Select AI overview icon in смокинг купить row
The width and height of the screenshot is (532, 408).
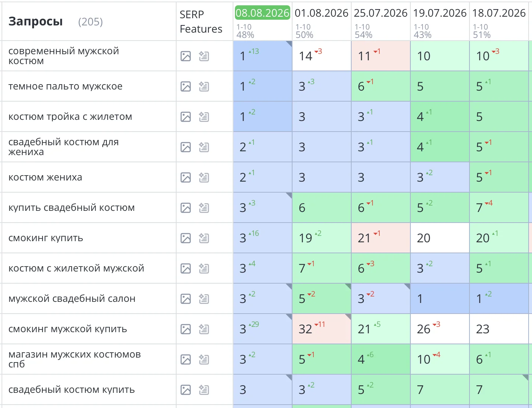204,238
